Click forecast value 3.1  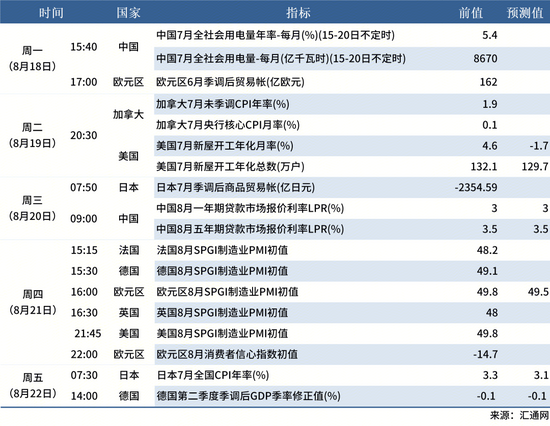[x=541, y=375]
